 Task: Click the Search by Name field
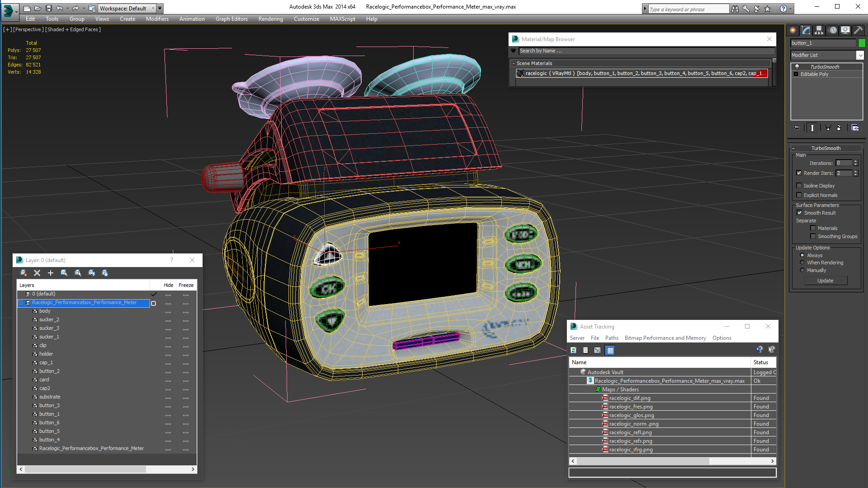646,51
